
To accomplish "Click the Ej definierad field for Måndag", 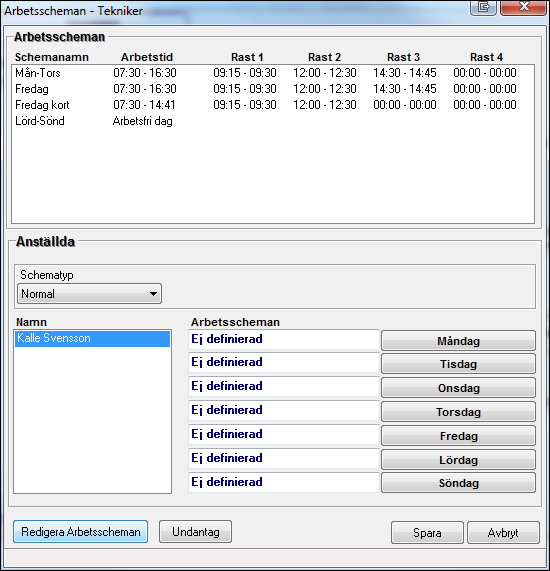I will [x=283, y=339].
